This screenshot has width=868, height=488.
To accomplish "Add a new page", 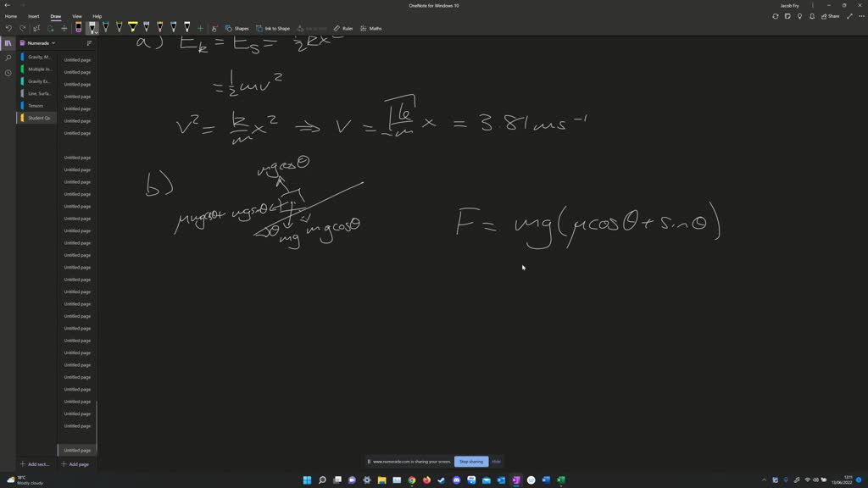I will pos(75,464).
